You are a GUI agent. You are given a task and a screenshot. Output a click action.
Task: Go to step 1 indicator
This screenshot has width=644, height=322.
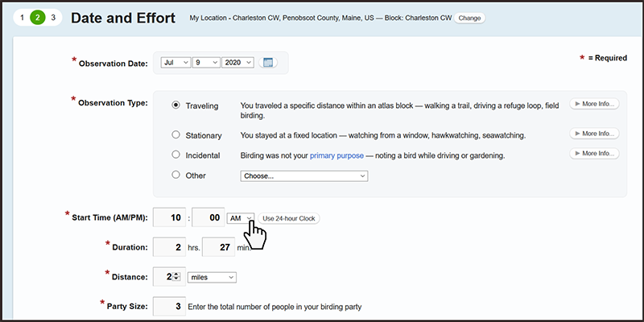(x=23, y=17)
